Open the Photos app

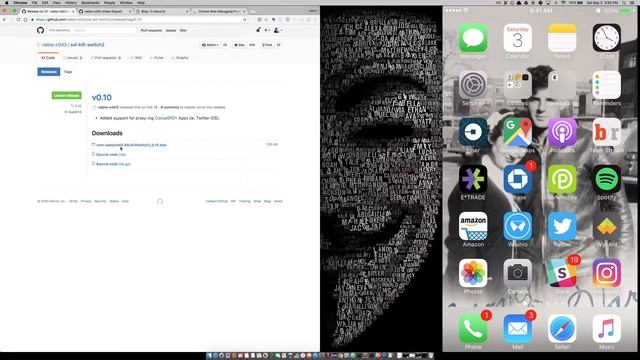click(473, 273)
